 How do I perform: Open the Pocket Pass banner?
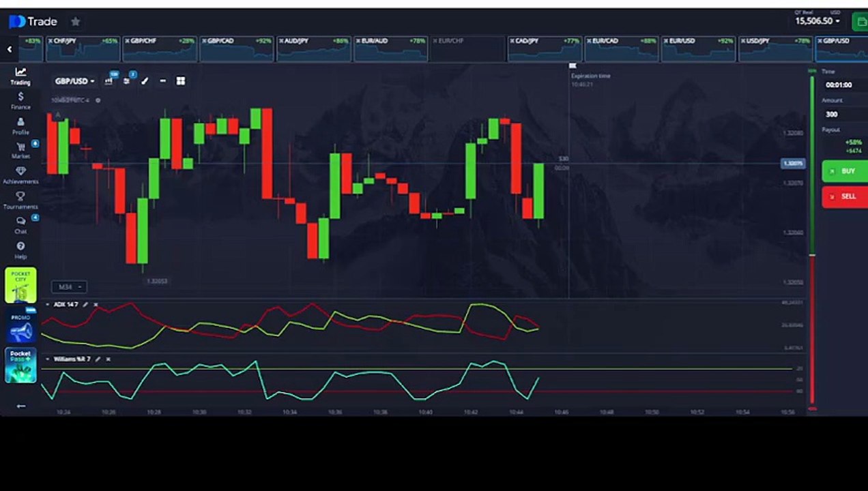(x=20, y=366)
